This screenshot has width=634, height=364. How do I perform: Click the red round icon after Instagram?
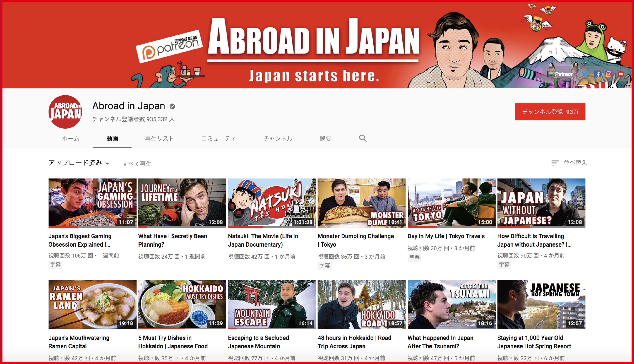tap(620, 74)
